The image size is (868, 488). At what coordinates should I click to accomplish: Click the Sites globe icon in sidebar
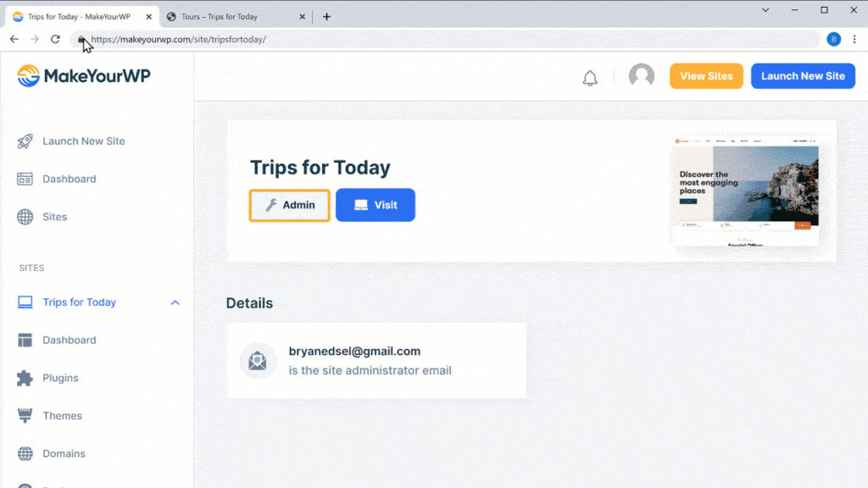point(25,217)
